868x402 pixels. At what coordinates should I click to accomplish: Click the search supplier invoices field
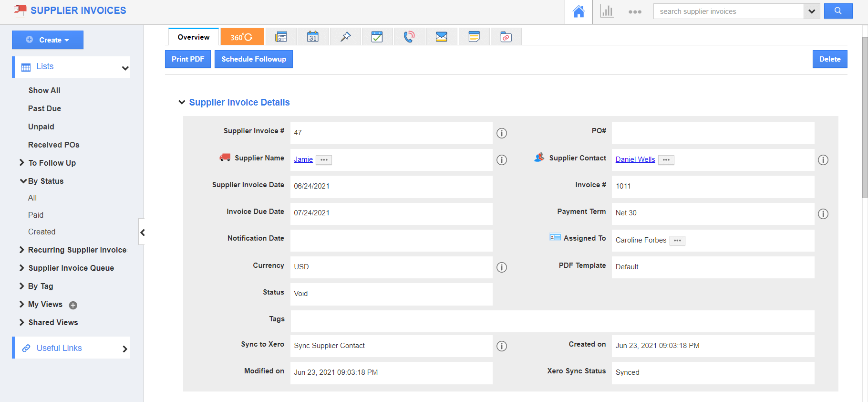point(728,11)
